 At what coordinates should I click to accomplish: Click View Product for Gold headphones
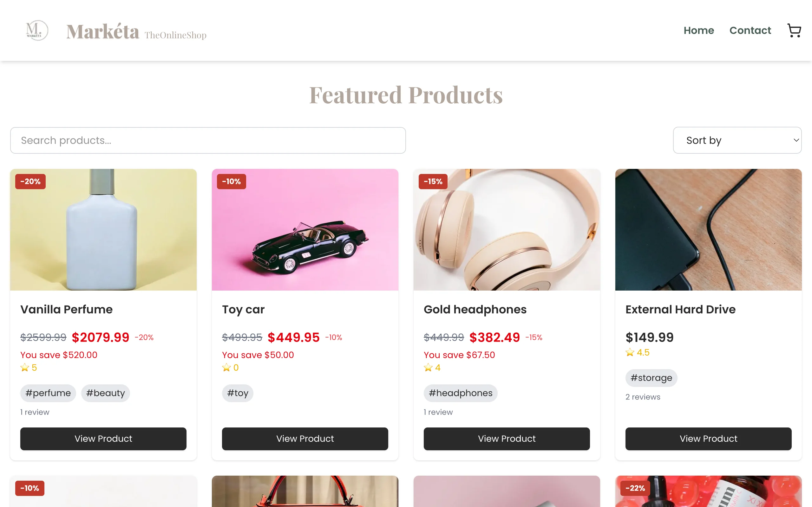pos(507,439)
